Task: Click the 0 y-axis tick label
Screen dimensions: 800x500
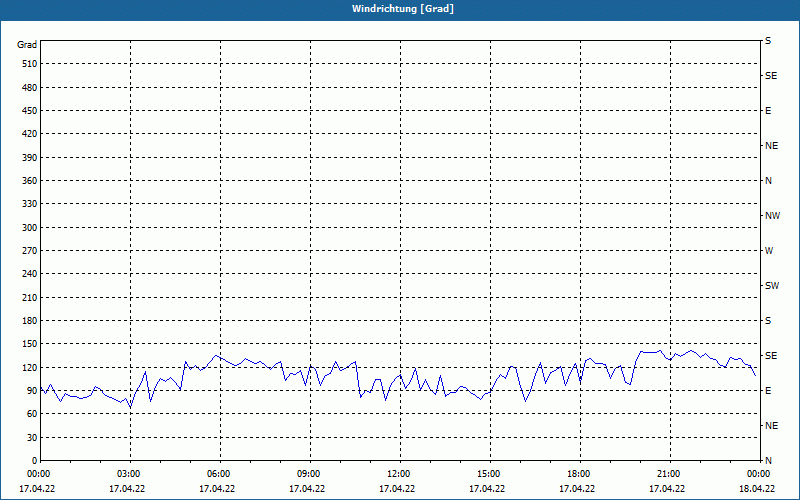Action: click(x=34, y=461)
